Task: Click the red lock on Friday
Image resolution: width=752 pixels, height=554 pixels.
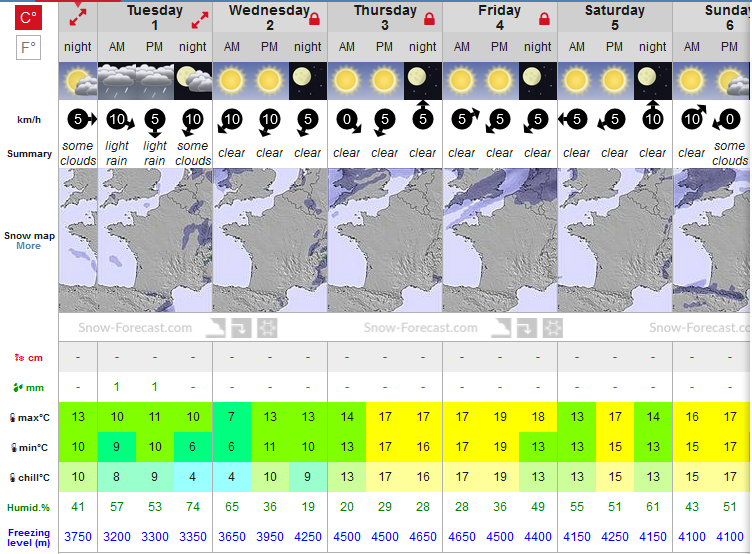Action: pos(544,19)
